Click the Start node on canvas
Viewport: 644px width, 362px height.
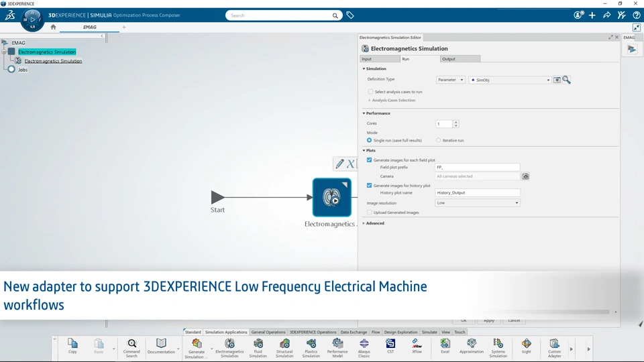(218, 197)
